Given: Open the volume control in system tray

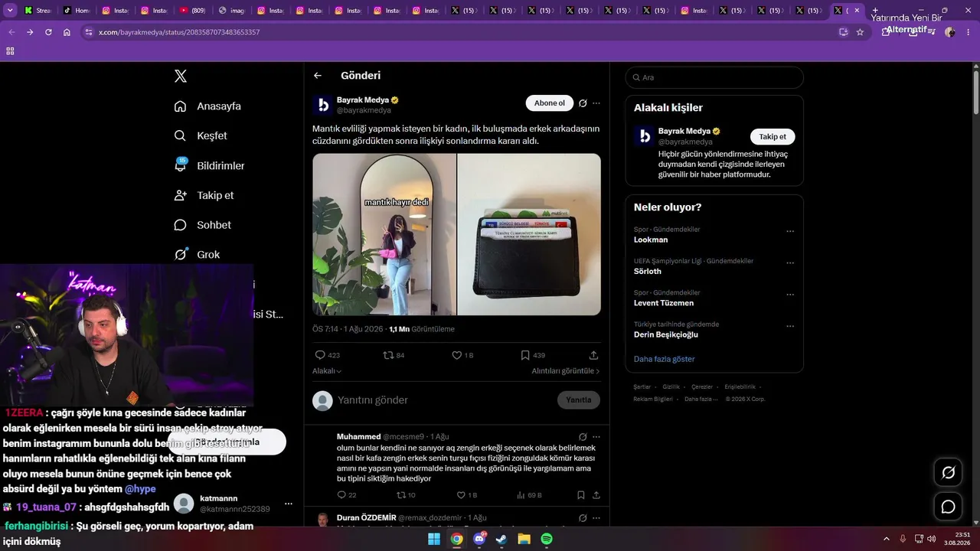Looking at the screenshot, I should point(932,539).
